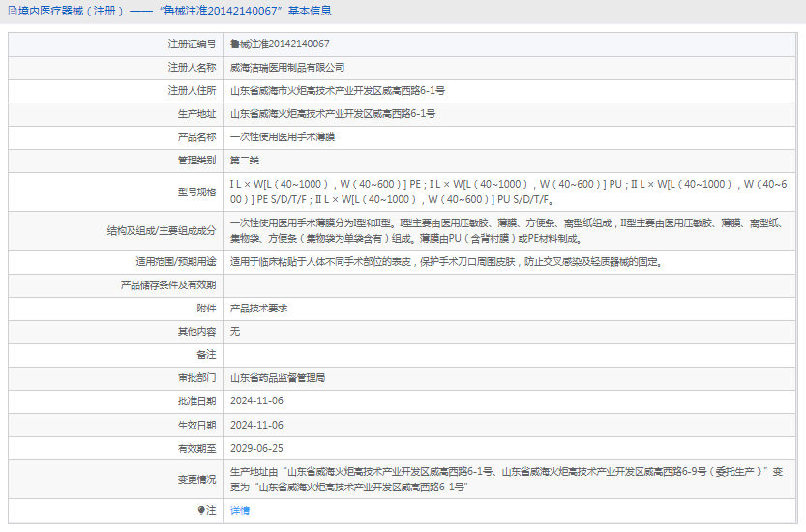806x532 pixels.
Task: Click the 注册人名称 label
Action: click(x=192, y=68)
